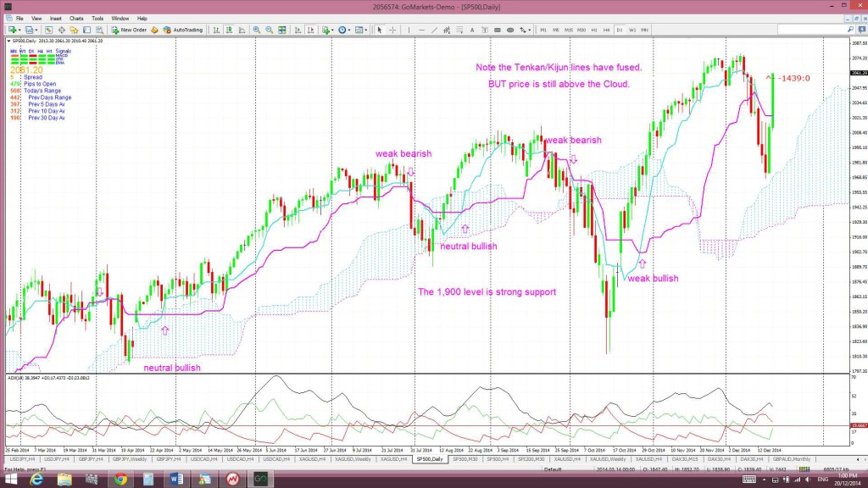Open the Charts menu
This screenshot has width=868, height=488.
coord(76,19)
